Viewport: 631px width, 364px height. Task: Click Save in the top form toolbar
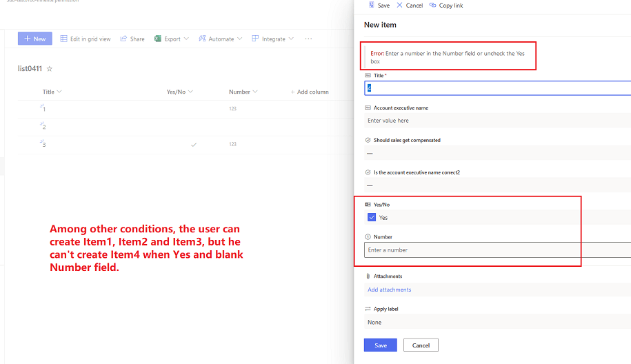tap(379, 6)
